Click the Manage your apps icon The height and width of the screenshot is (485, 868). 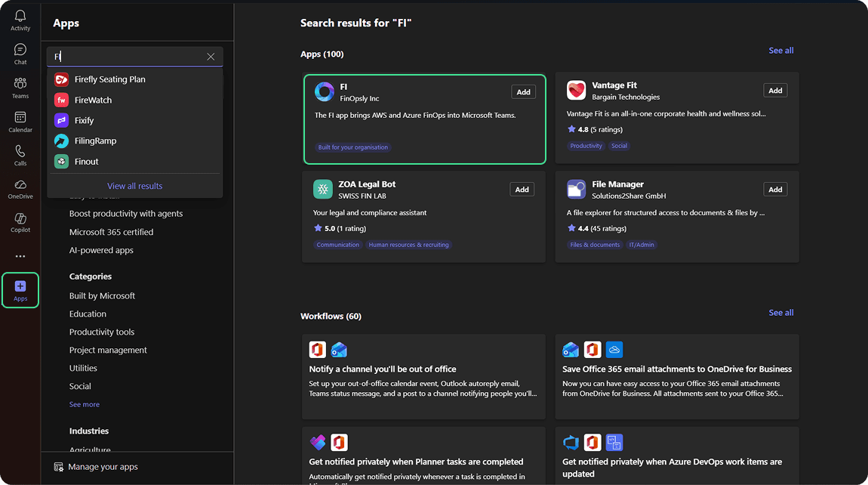59,467
